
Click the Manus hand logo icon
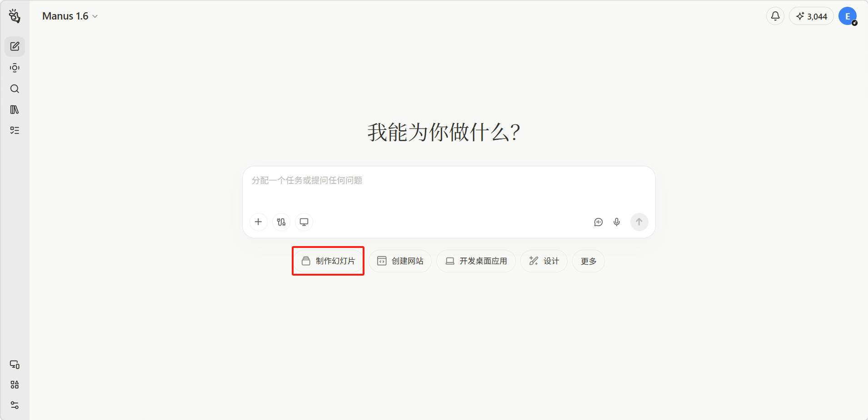[x=15, y=16]
